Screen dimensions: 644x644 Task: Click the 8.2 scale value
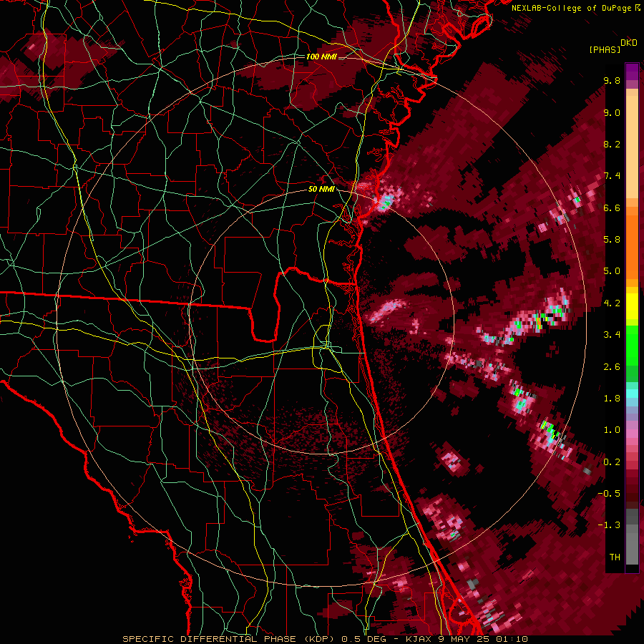(x=612, y=145)
